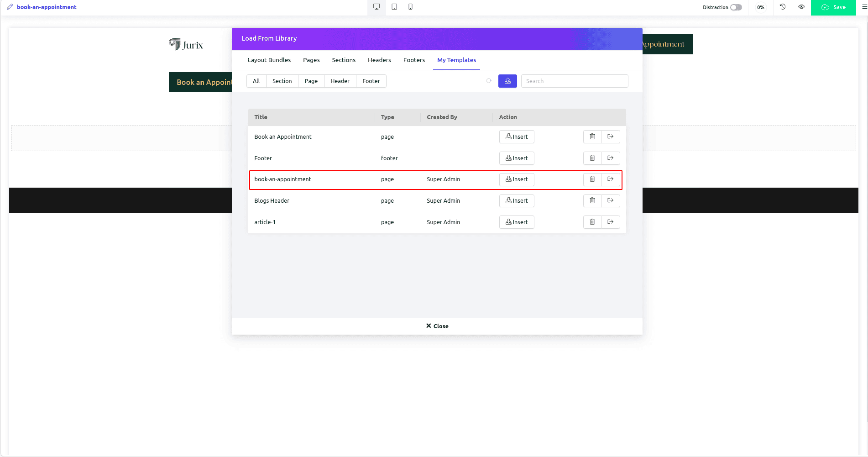The width and height of the screenshot is (868, 457).
Task: Open revision history icon
Action: point(783,7)
